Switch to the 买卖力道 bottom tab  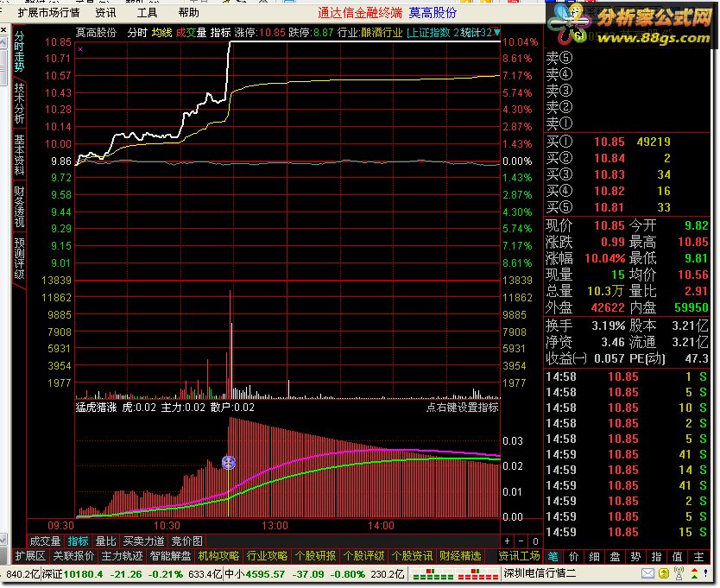pos(143,541)
